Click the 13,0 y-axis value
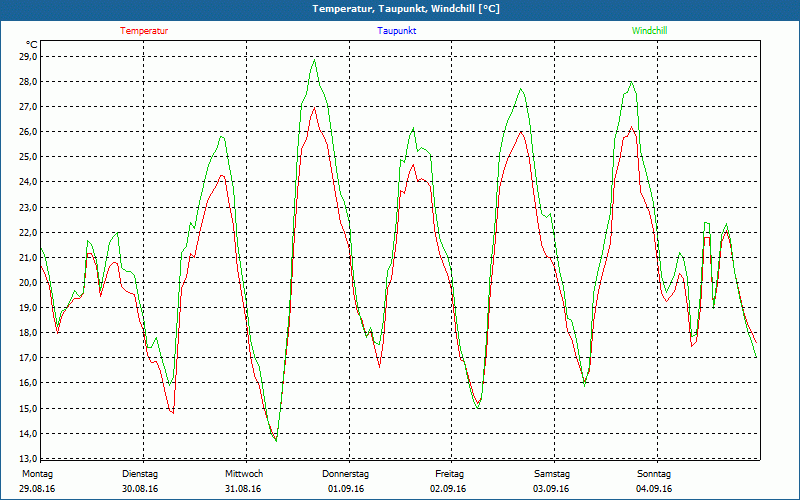The height and width of the screenshot is (500, 800). (x=28, y=458)
